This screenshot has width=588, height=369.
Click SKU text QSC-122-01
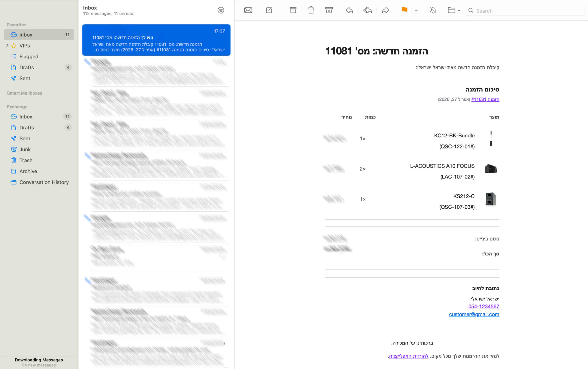click(457, 146)
